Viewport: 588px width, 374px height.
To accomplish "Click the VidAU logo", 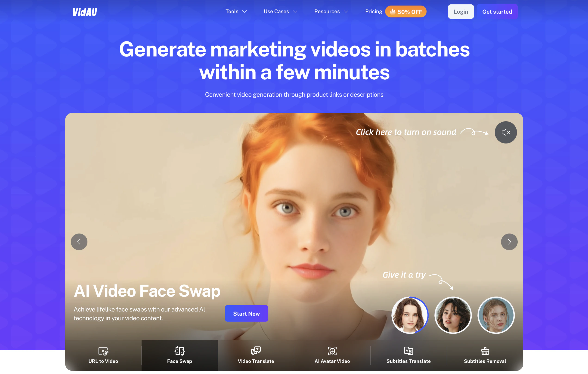I will [85, 11].
